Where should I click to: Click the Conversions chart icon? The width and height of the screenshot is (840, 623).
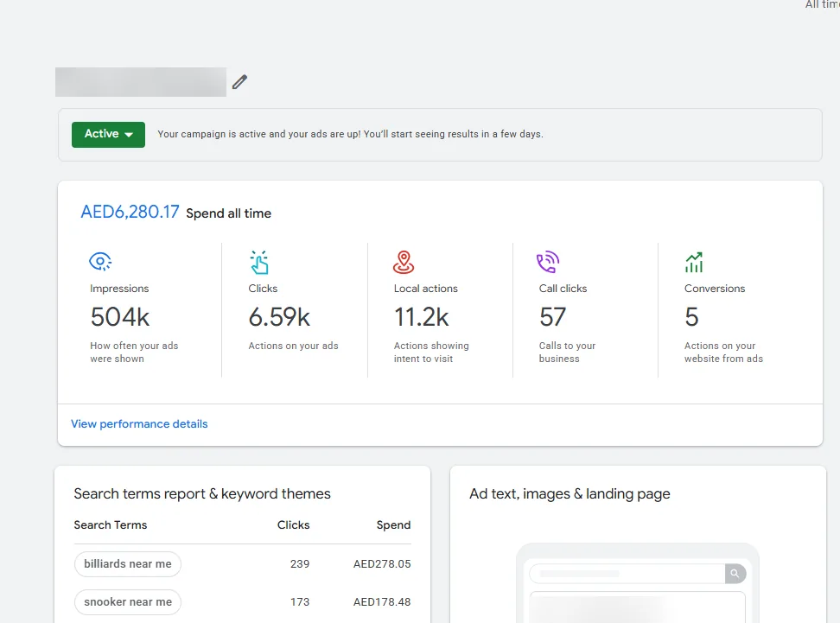click(694, 262)
